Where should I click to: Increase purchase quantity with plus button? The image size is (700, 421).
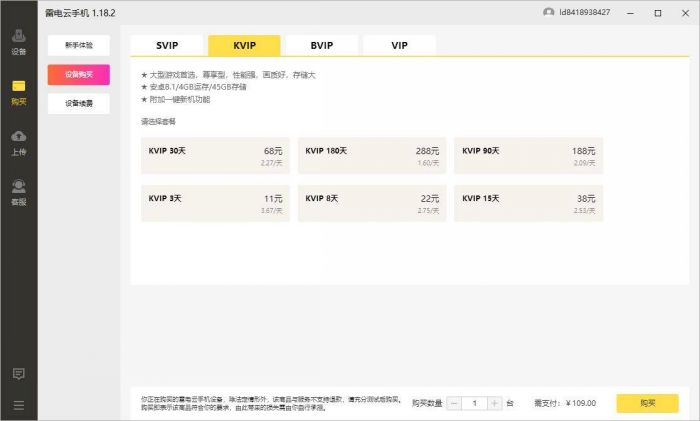coord(494,403)
